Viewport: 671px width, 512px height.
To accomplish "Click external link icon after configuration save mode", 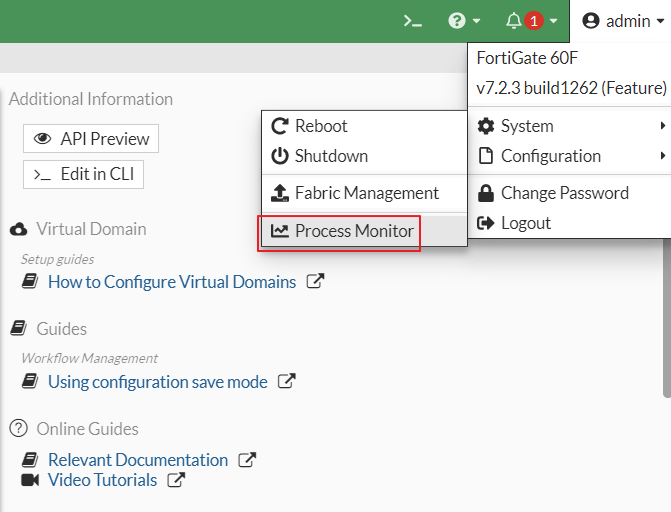I will click(287, 381).
